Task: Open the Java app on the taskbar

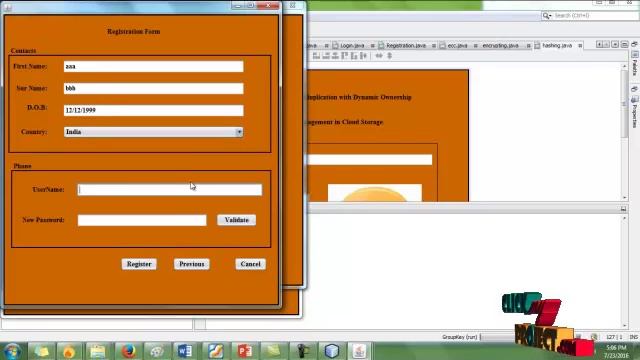Action: 359,351
